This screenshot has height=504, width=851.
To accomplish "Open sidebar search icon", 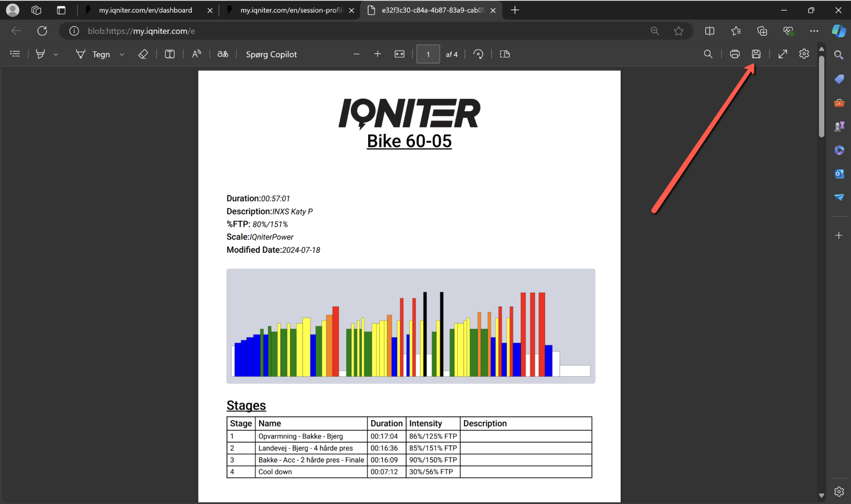I will (839, 55).
